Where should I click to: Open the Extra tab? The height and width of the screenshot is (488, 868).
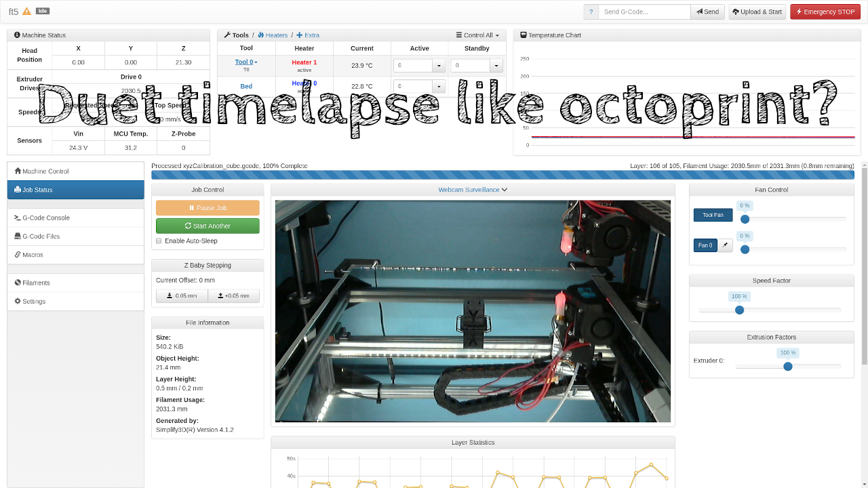click(308, 35)
